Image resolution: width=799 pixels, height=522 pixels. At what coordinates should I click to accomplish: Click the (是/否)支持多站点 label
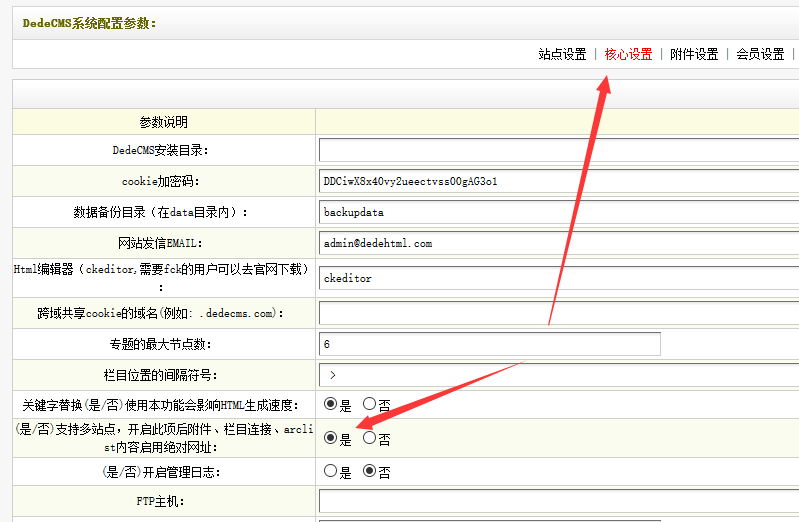[x=164, y=438]
